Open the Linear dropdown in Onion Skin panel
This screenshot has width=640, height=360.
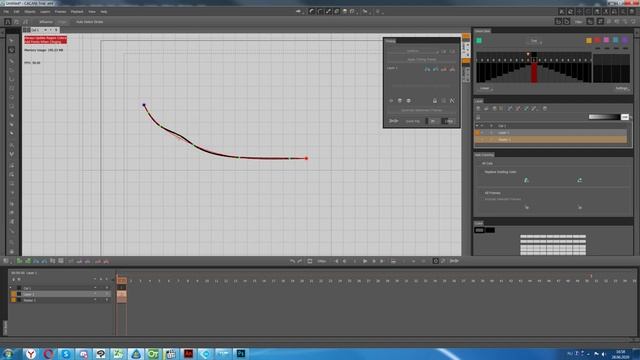[x=486, y=89]
